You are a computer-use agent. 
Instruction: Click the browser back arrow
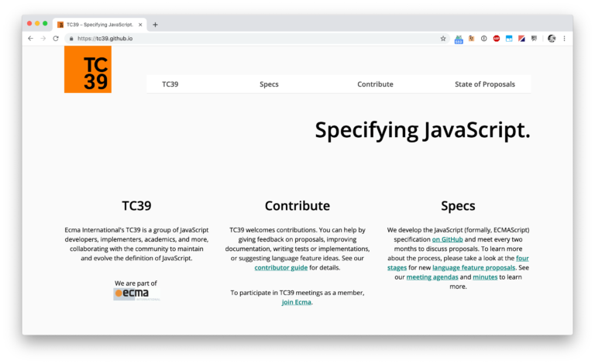(31, 38)
